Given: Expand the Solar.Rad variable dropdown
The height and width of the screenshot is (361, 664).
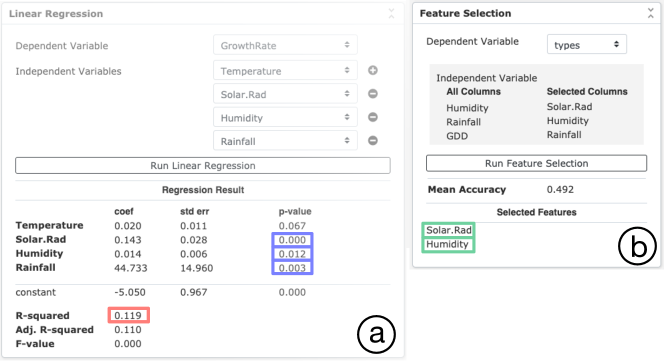Looking at the screenshot, I should (285, 94).
